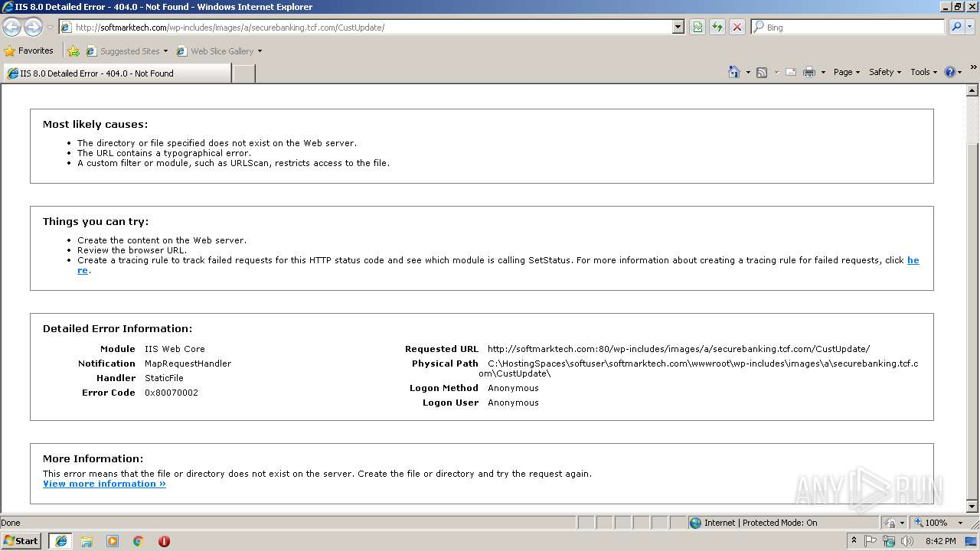Stop loading with the red X icon
This screenshot has height=551, width=980.
point(737,28)
